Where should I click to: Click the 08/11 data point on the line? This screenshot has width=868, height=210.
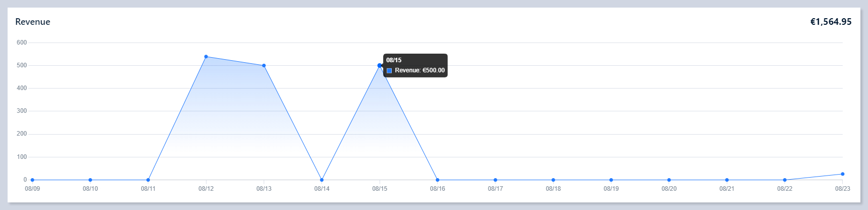click(148, 180)
